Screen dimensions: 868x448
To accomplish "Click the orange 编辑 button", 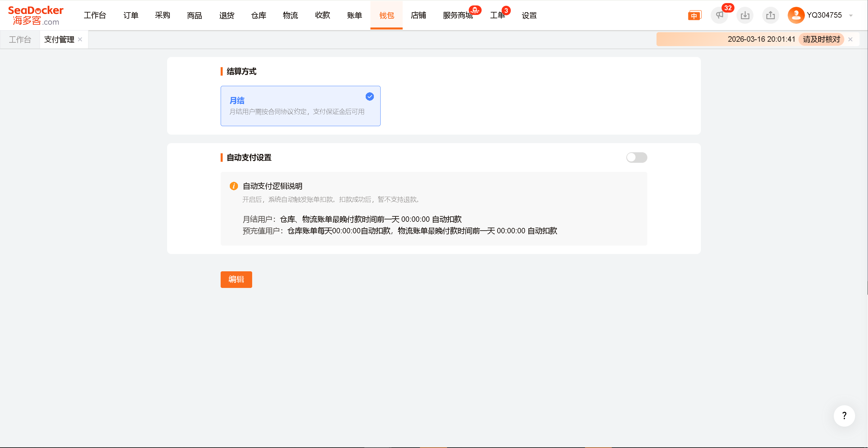I will 236,279.
